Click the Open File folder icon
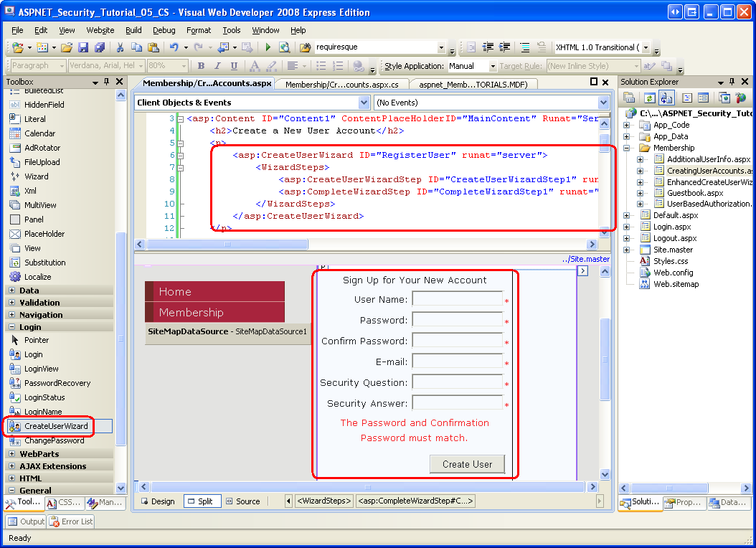Image resolution: width=756 pixels, height=548 pixels. click(67, 47)
